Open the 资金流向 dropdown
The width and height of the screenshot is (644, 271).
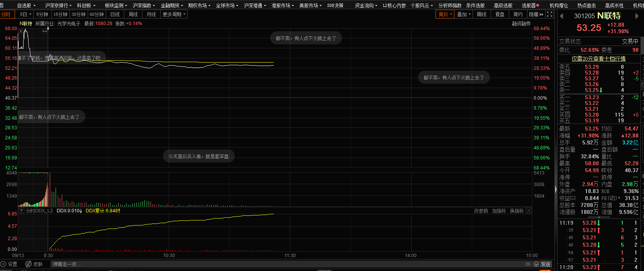pos(366,5)
